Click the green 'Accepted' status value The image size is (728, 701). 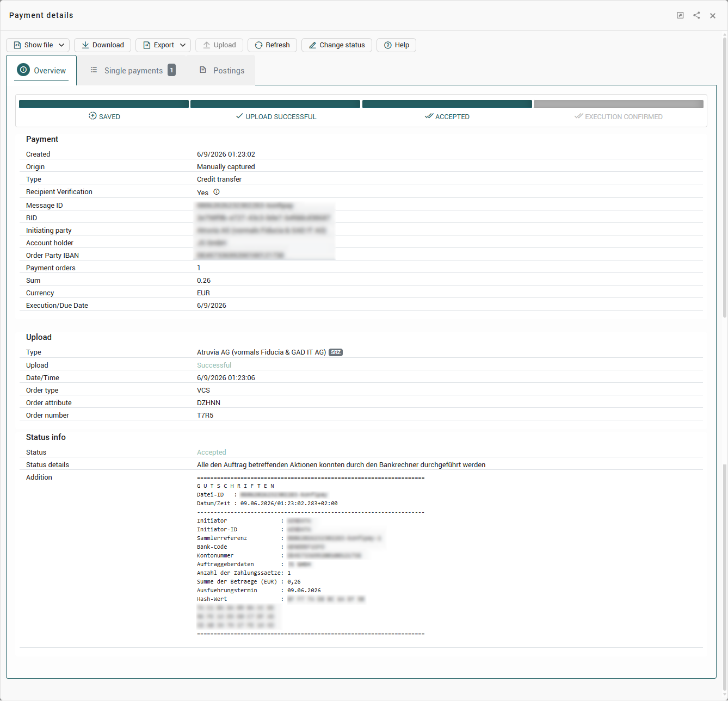[x=211, y=452]
